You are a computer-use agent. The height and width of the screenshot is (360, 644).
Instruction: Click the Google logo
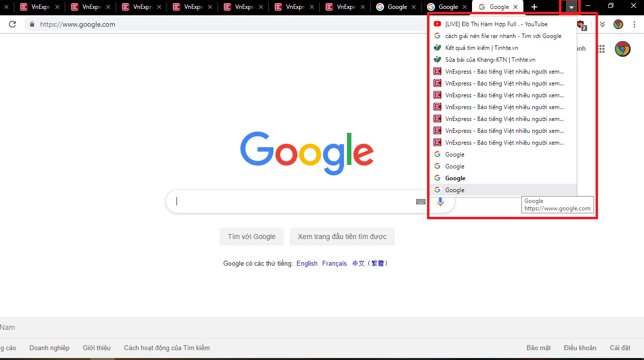coord(307,153)
